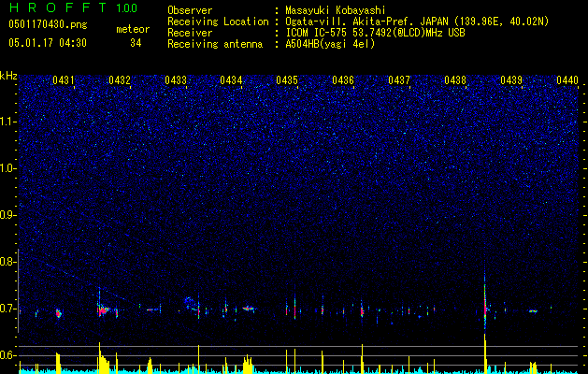Click the Observer field label
588x374 pixels.
pyautogui.click(x=190, y=10)
